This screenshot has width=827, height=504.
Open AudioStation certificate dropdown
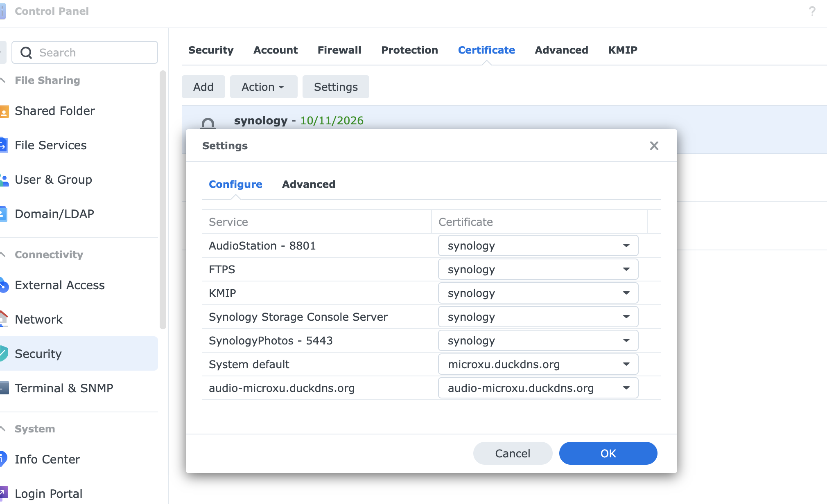(538, 246)
